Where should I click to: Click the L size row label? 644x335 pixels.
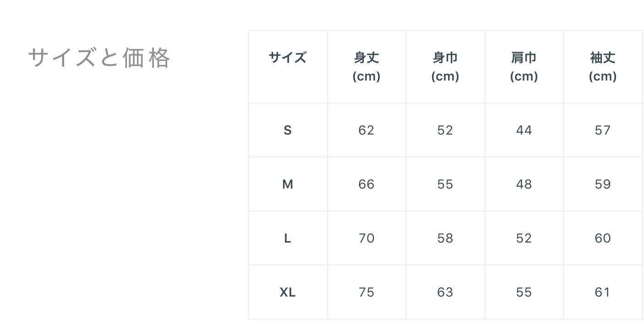point(288,238)
